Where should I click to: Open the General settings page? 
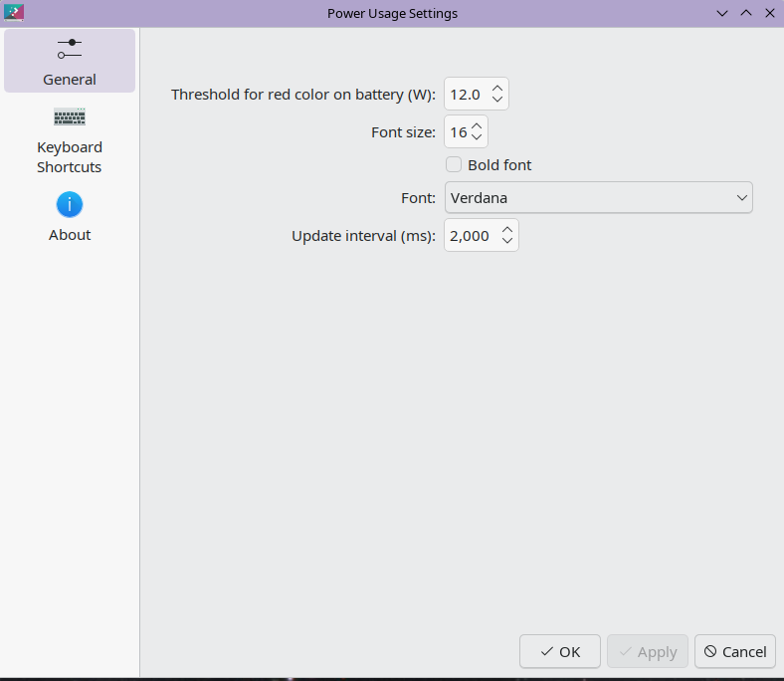tap(70, 61)
